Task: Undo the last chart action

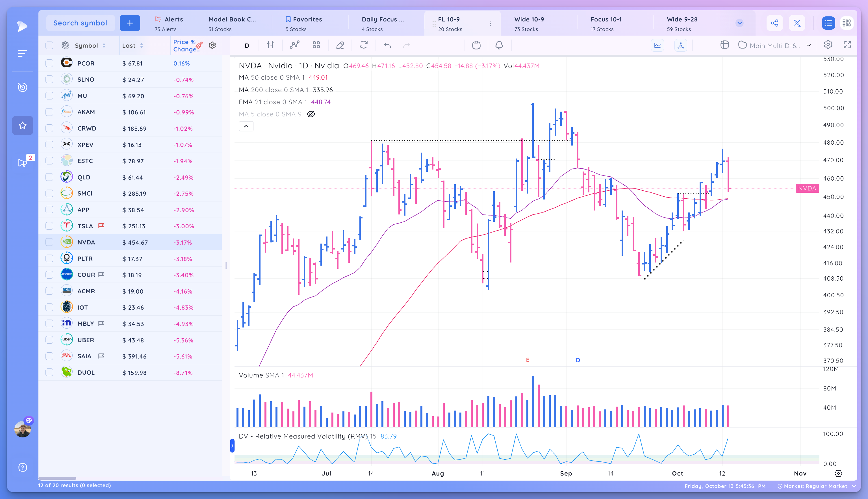Action: (x=387, y=45)
